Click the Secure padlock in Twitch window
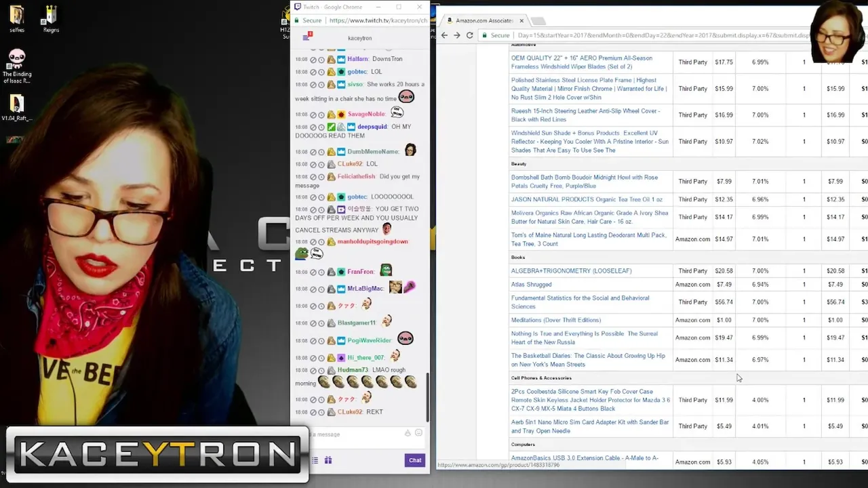868x488 pixels. click(x=296, y=20)
